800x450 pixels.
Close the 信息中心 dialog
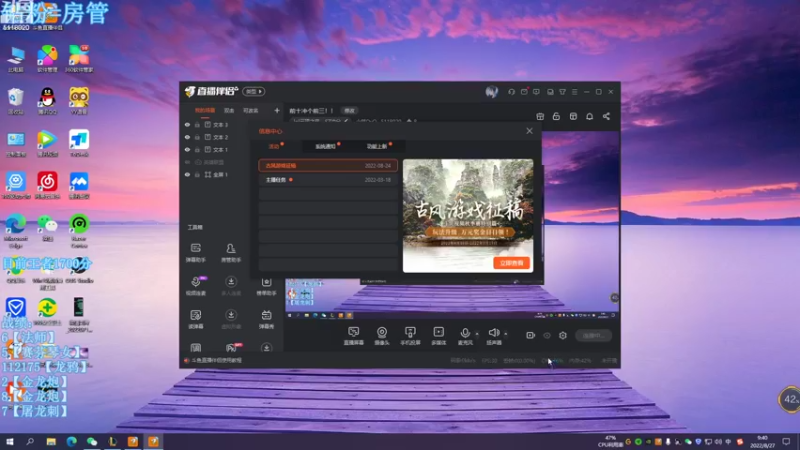530,131
